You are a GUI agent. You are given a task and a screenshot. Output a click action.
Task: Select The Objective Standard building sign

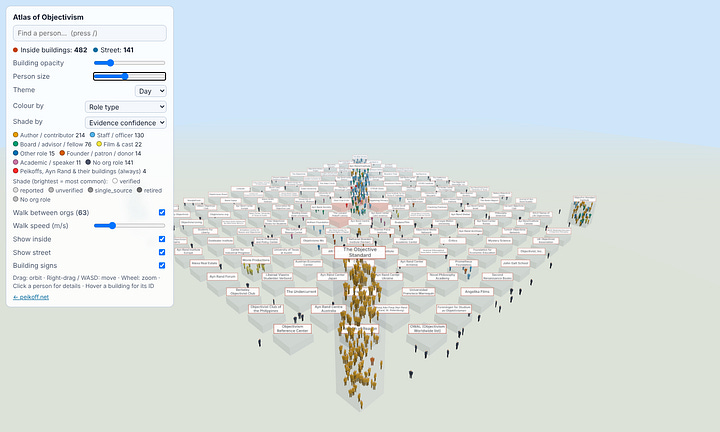pyautogui.click(x=360, y=252)
